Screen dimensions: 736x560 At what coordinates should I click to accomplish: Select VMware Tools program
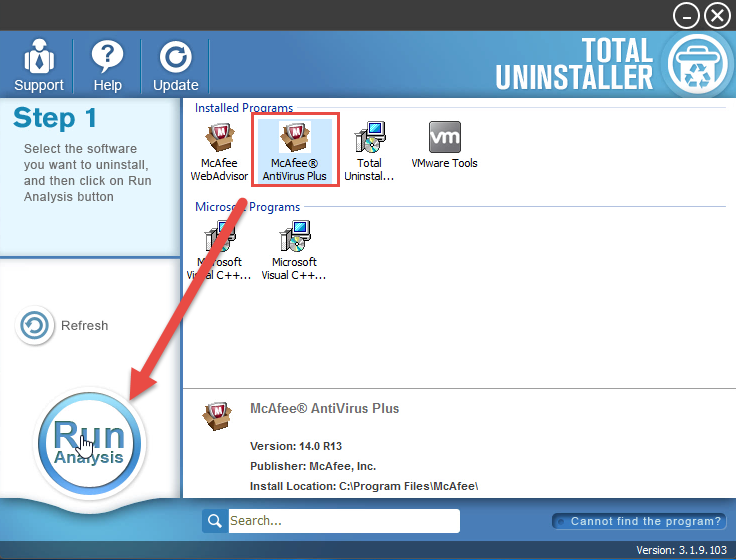pos(444,146)
